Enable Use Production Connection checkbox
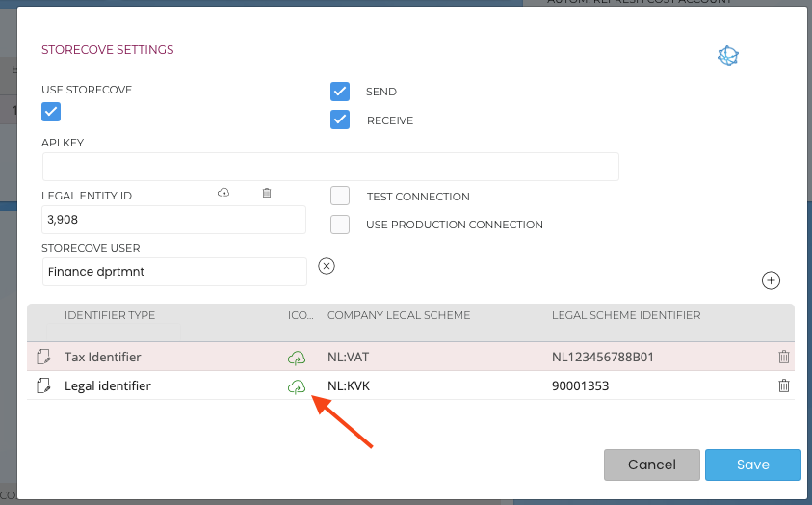The image size is (812, 505). [339, 225]
